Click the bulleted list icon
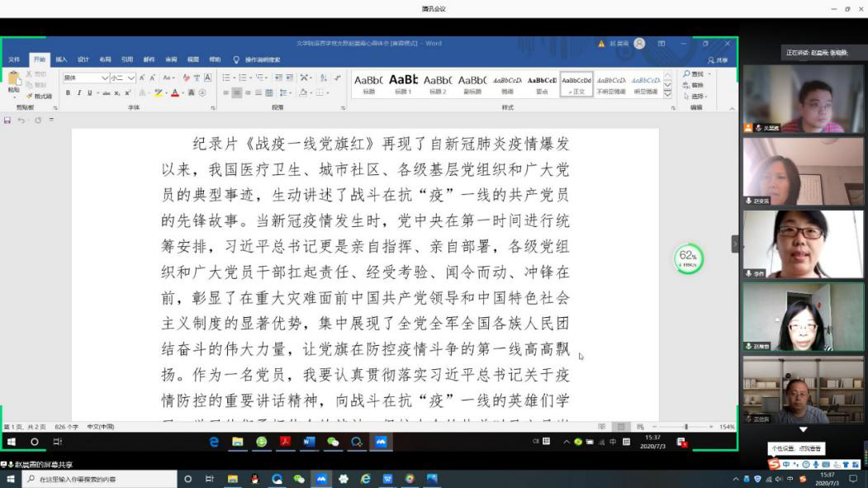 point(226,78)
